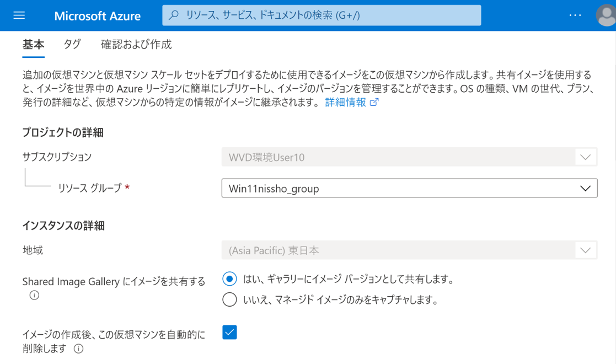Open the 詳細情報 link

point(346,102)
